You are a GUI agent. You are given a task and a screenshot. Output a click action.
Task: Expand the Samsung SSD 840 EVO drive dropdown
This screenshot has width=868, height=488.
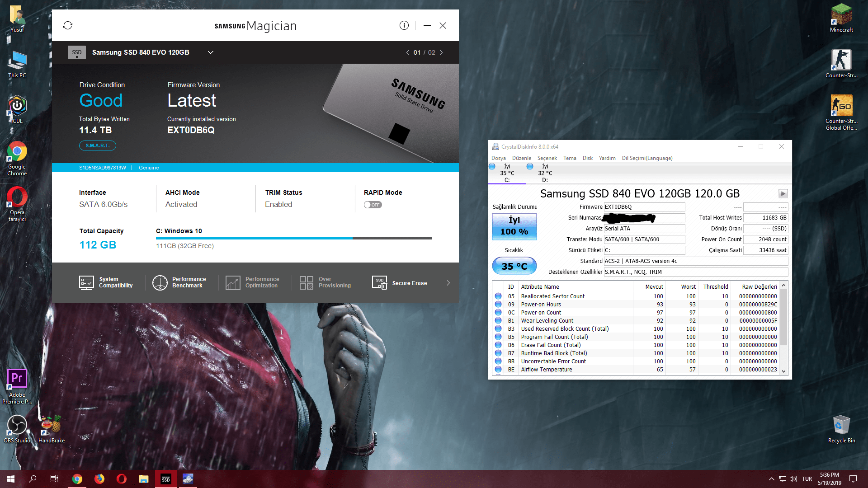pyautogui.click(x=211, y=52)
